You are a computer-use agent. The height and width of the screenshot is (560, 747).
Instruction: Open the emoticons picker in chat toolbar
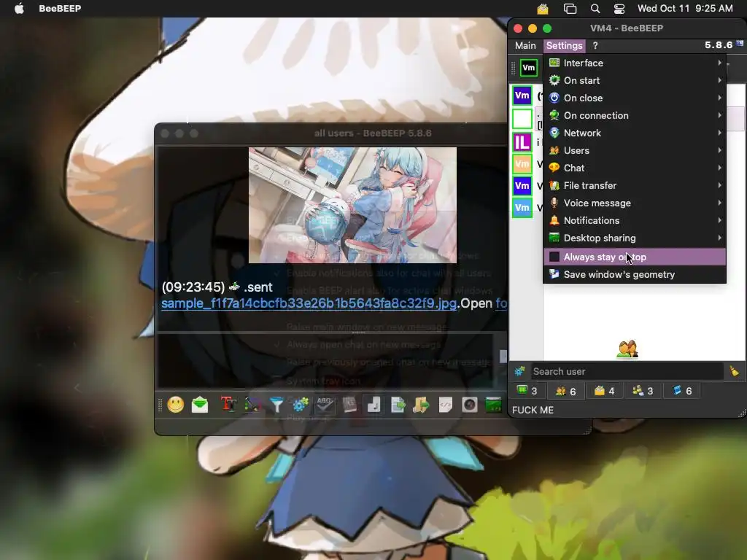[x=175, y=405]
